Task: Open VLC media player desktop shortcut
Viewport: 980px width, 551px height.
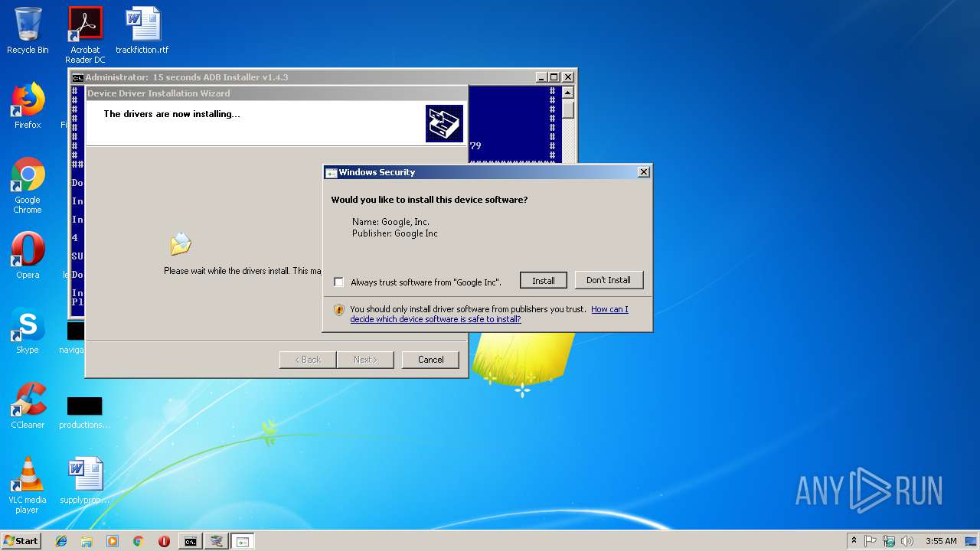Action: coord(28,485)
